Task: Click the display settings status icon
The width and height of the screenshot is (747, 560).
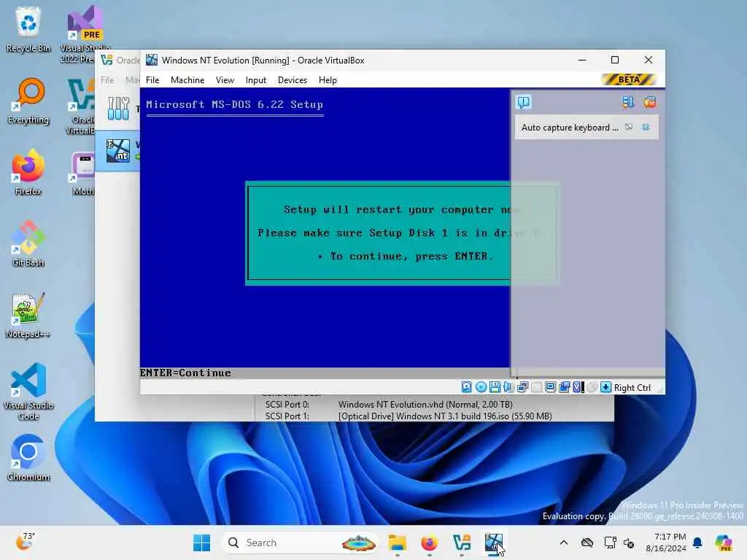Action: pyautogui.click(x=550, y=387)
